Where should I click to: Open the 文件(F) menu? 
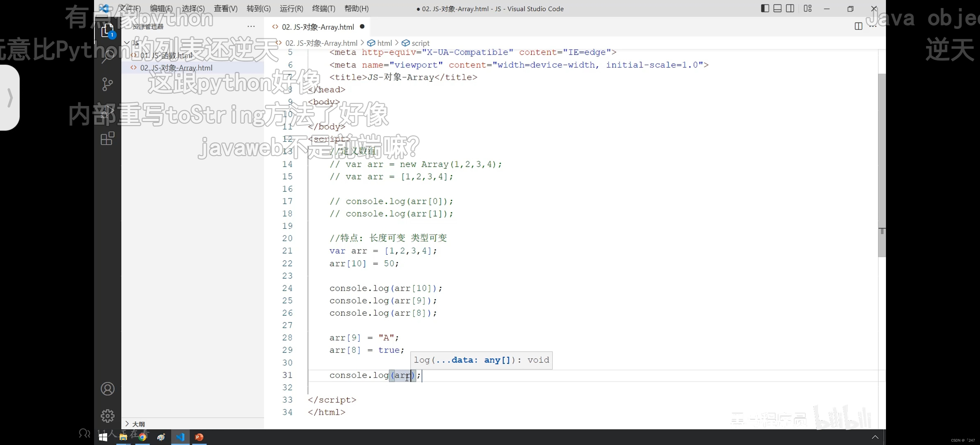[x=129, y=8]
